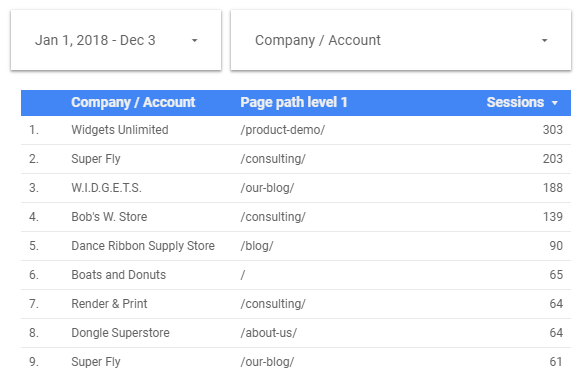Click the Sessions sort descending arrow
Viewport: 588px width, 375px height.
(x=555, y=103)
